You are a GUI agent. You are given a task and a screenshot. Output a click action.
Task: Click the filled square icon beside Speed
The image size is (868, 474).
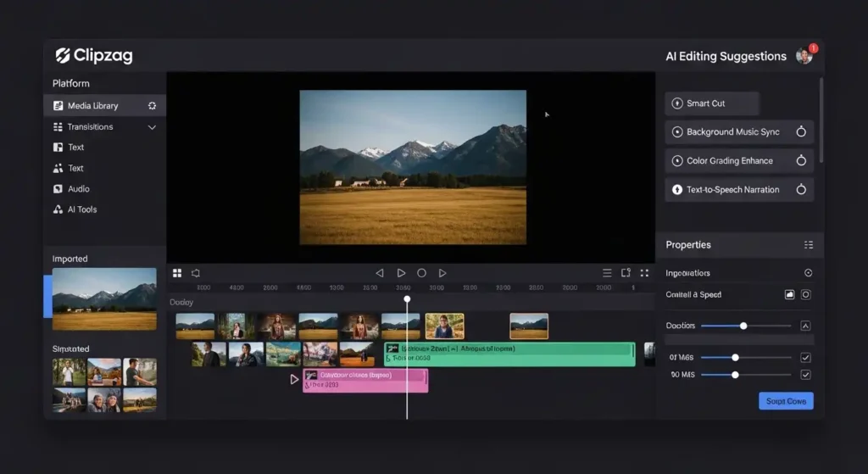789,294
